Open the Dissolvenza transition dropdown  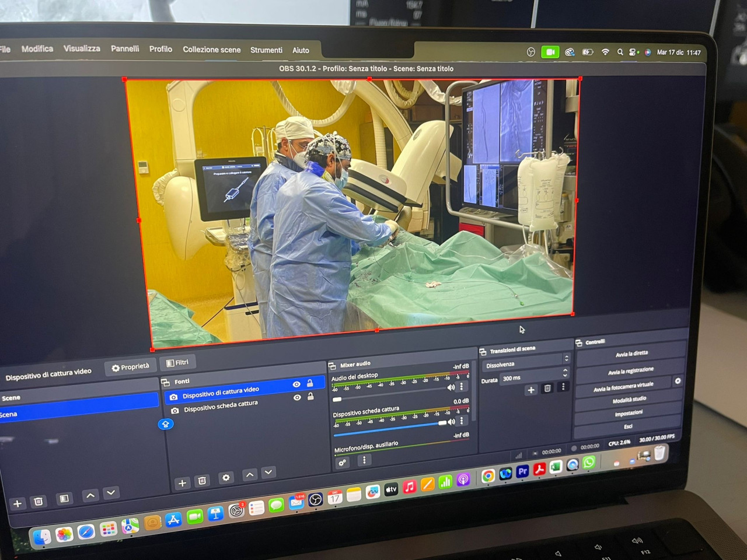(x=526, y=362)
